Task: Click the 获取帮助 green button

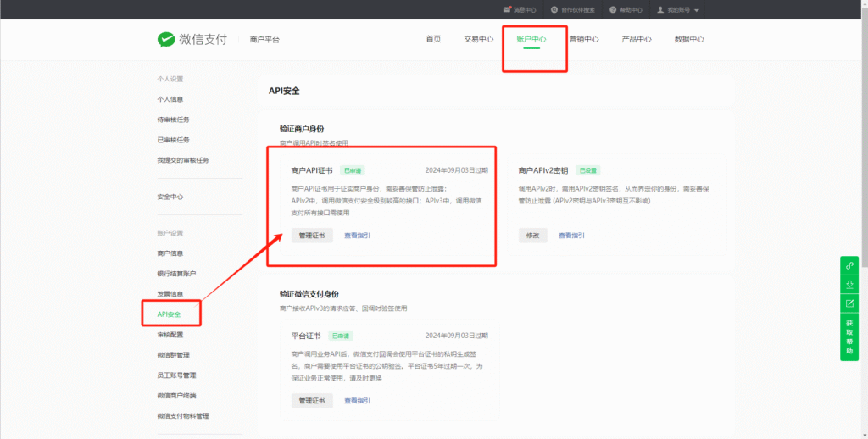Action: click(849, 337)
